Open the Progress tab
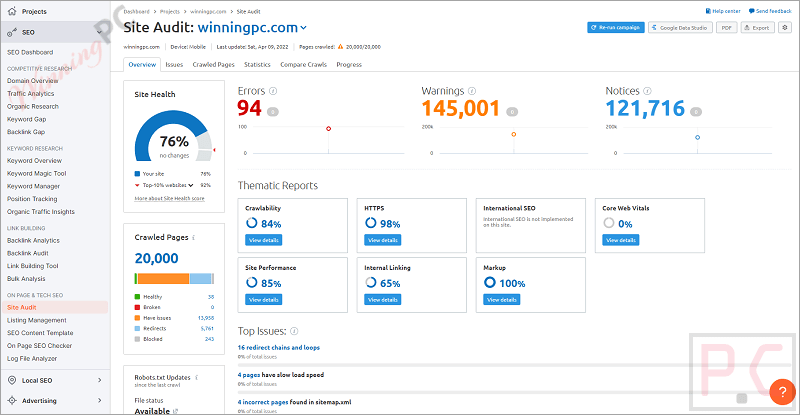This screenshot has height=415, width=800. pyautogui.click(x=349, y=65)
